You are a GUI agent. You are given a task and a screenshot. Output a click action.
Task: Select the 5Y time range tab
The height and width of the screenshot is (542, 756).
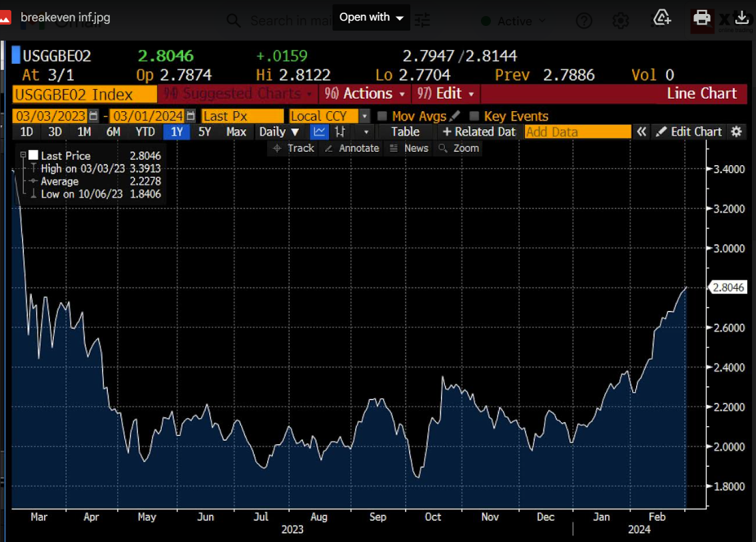coord(204,132)
